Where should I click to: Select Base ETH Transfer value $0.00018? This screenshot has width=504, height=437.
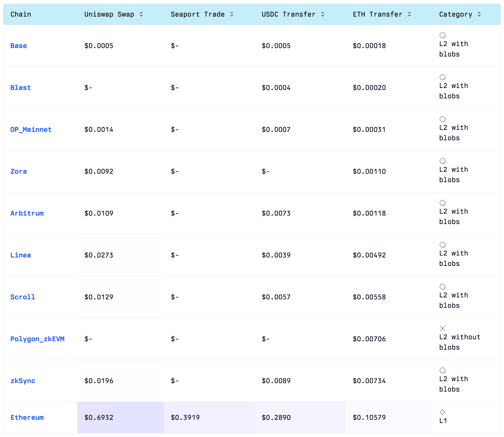click(369, 46)
